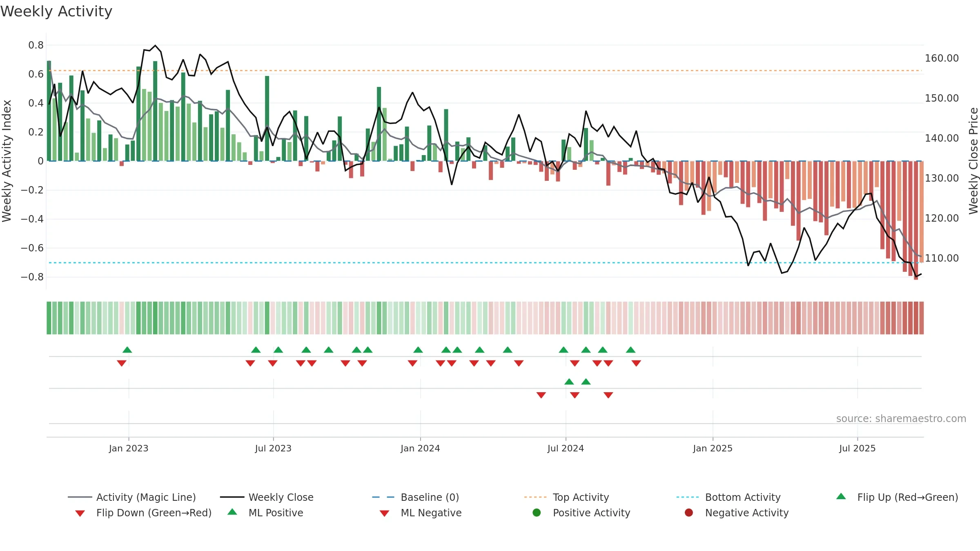Click the 110.00 price axis label

[x=942, y=258]
